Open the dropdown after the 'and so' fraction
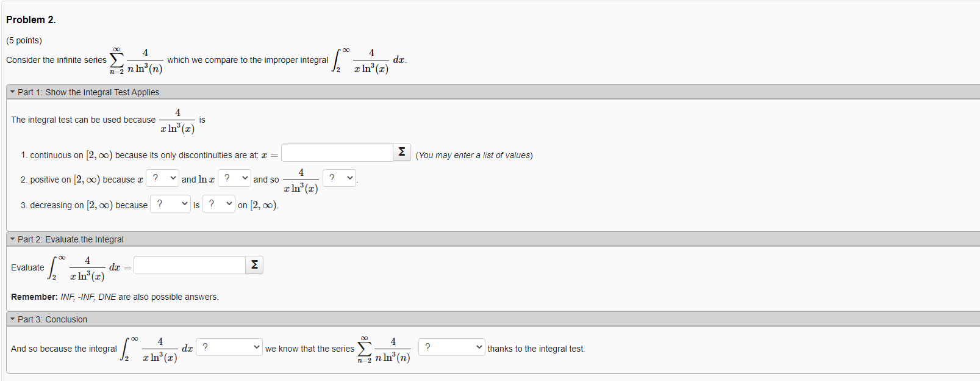 coord(339,177)
